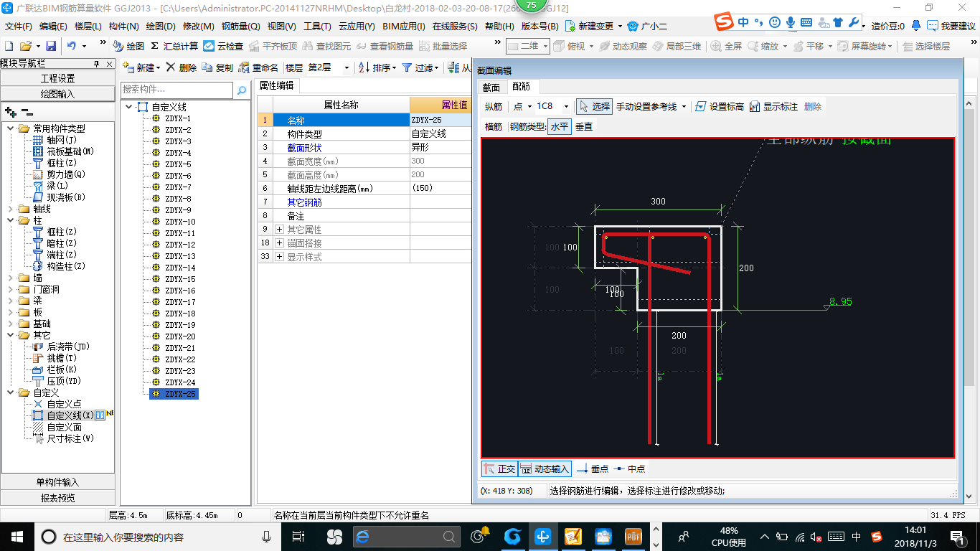Expand 显示样式 row in property table

pyautogui.click(x=280, y=257)
